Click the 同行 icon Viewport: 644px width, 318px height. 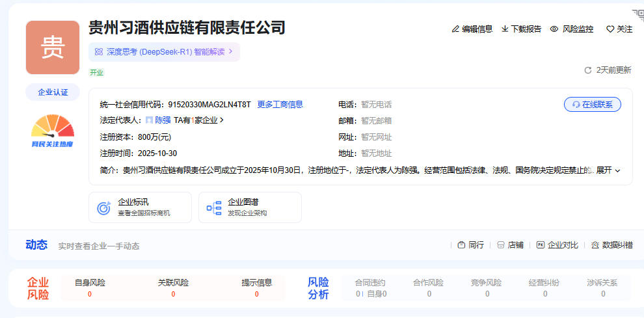tap(461, 245)
